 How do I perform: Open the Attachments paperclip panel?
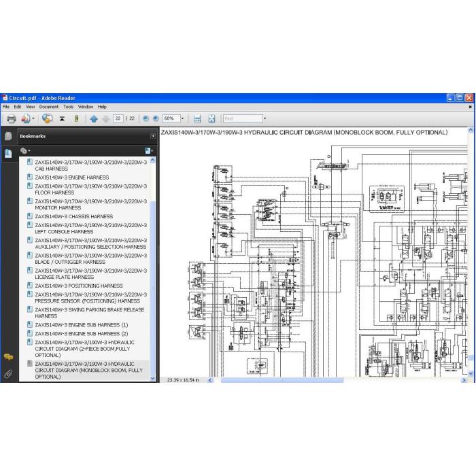[x=8, y=374]
